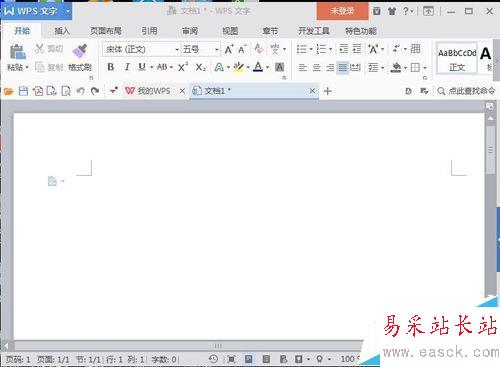Switch to the 引用 (References) tab
This screenshot has height=367, width=500.
(x=149, y=31)
